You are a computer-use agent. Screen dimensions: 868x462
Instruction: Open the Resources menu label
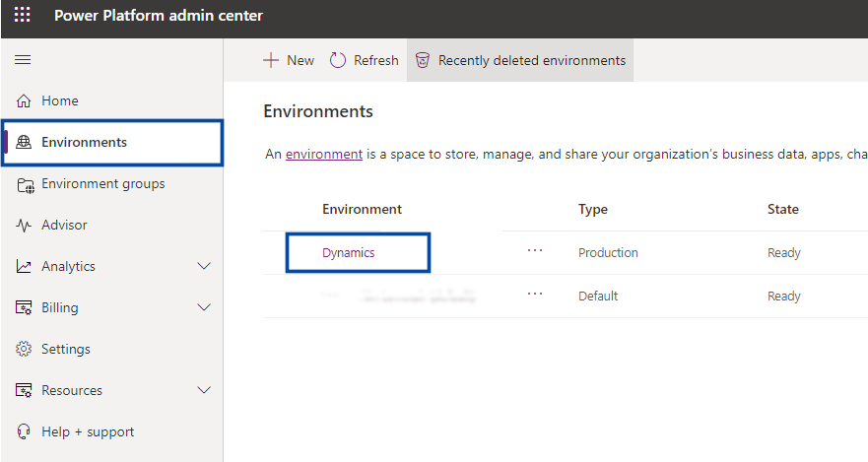[x=72, y=391]
